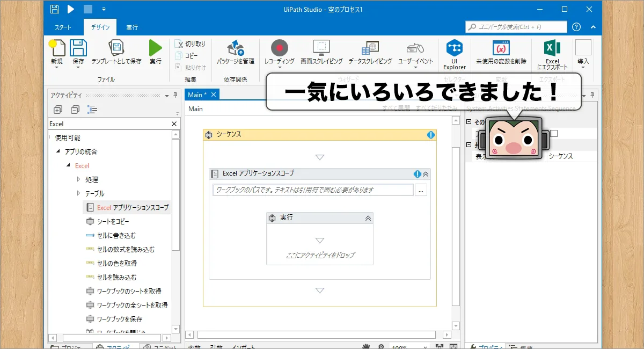Image resolution: width=644 pixels, height=349 pixels.
Task: Toggle the checkbox in properties panel
Action: pos(554,133)
